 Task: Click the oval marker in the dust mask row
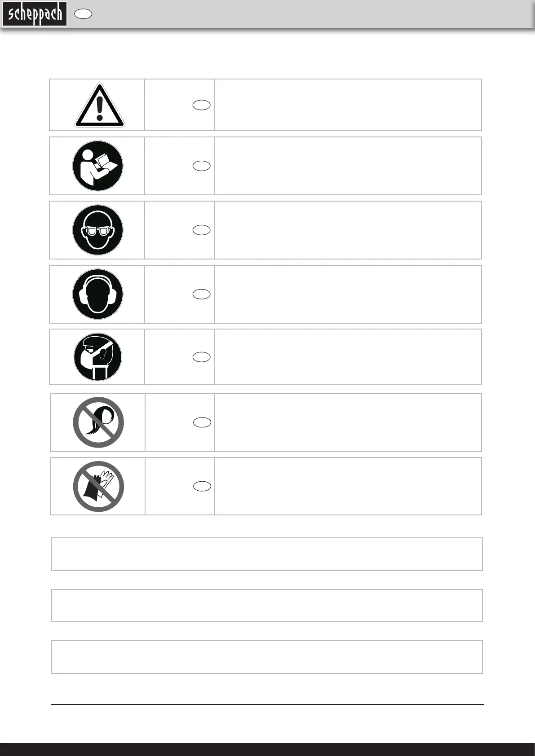click(x=202, y=357)
